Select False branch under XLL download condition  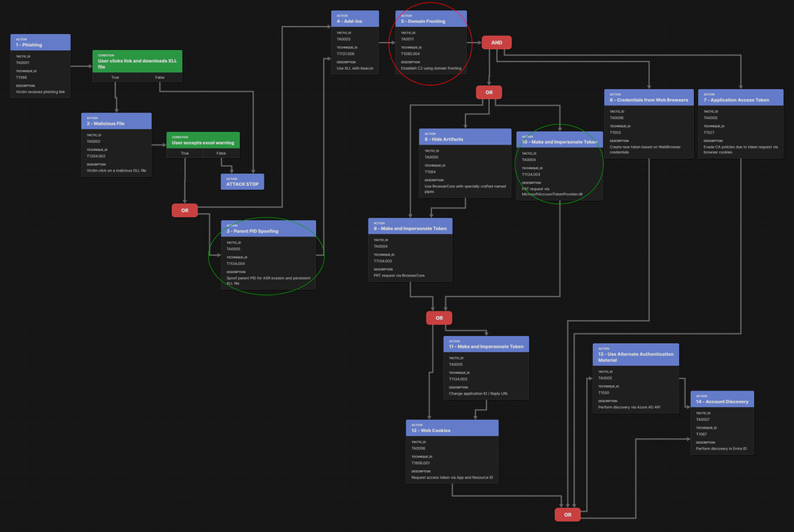160,78
